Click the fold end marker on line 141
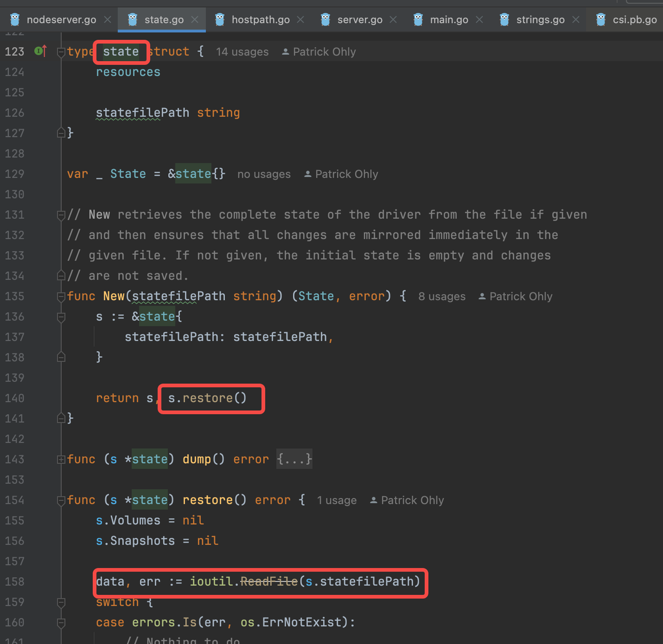663x644 pixels. (61, 418)
